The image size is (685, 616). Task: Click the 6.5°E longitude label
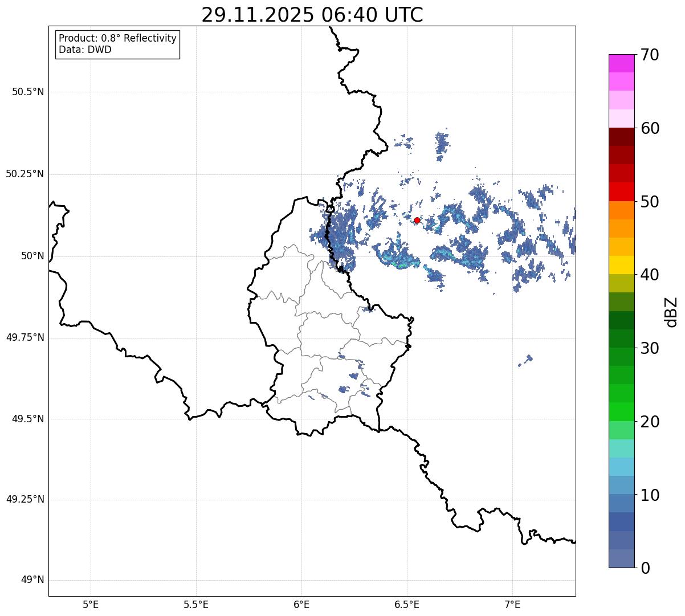click(x=407, y=604)
